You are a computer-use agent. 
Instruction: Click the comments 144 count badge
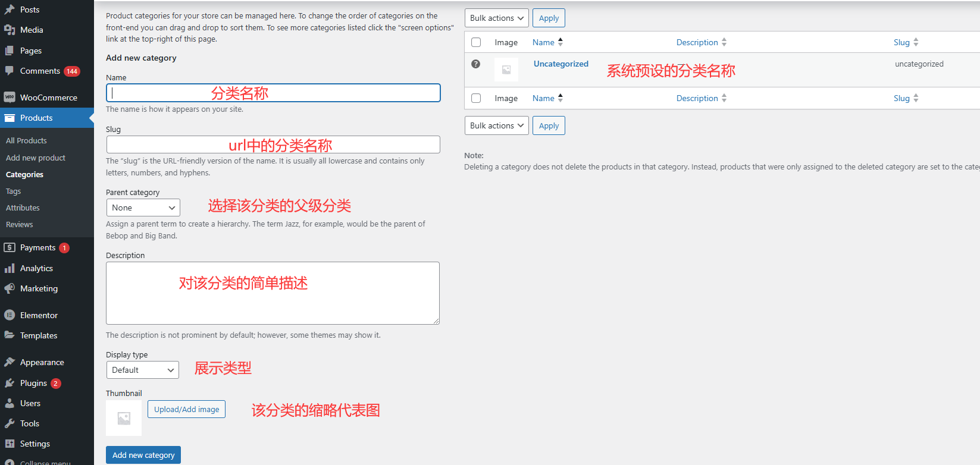tap(72, 71)
